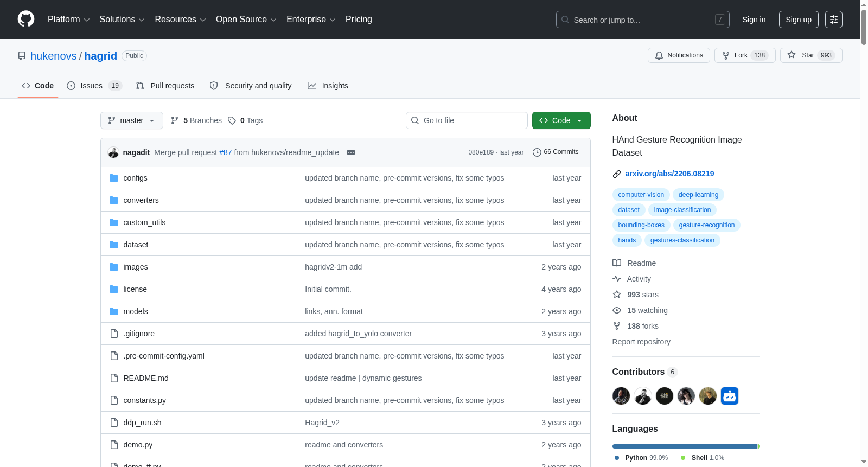Open the constants.py file
The image size is (868, 467).
(x=145, y=400)
